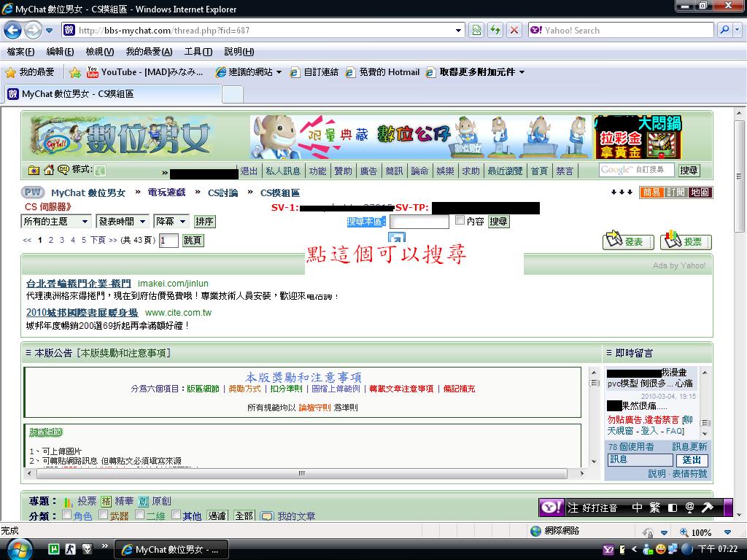Open the 電玩遊戲 breadcrumb link
The width and height of the screenshot is (747, 560).
coord(166,192)
